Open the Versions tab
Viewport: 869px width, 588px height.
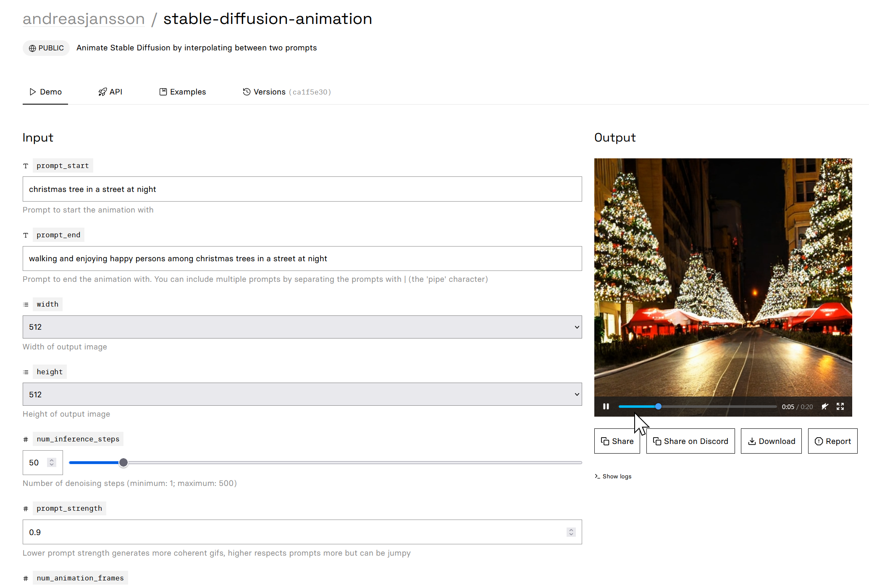click(x=287, y=92)
